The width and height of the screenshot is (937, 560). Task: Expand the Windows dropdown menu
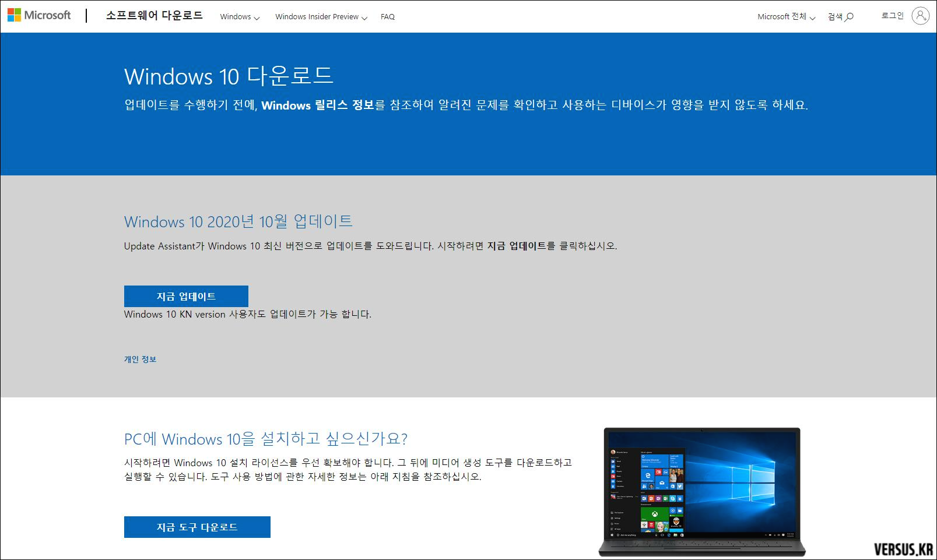tap(240, 17)
